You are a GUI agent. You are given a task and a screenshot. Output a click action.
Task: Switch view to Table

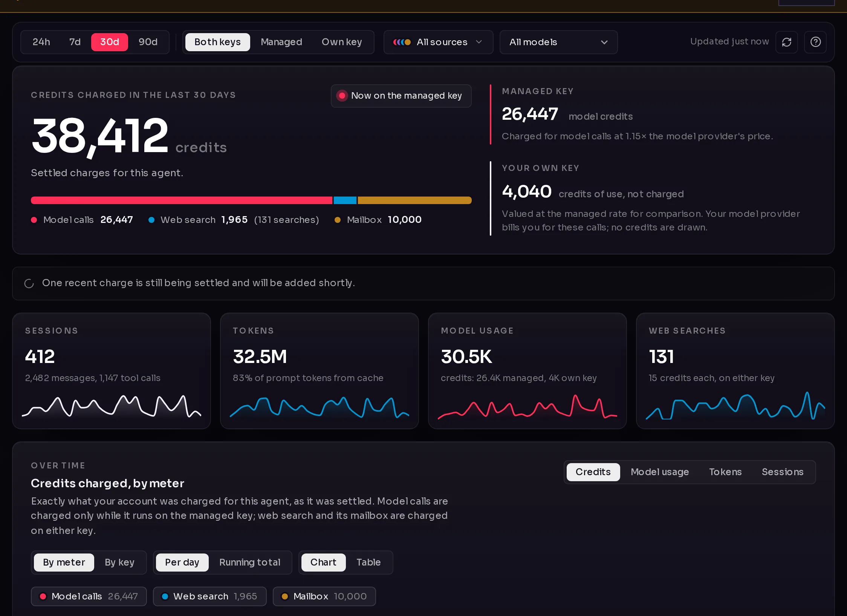[x=368, y=562]
